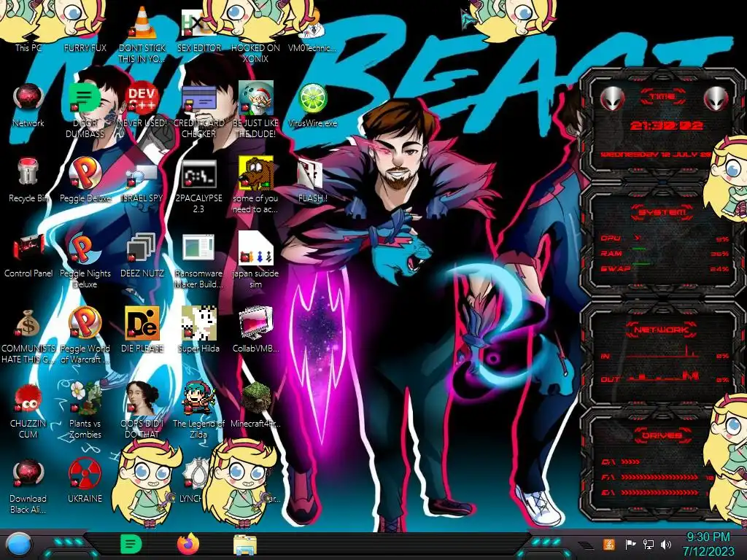Open the portrait painting OOPS shortcut
Screen dimensions: 747x560
(x=142, y=398)
